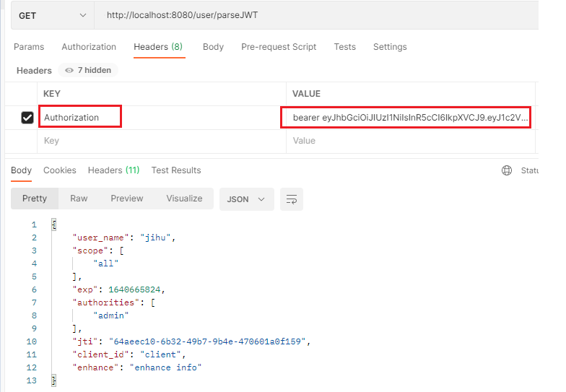Click the "authorities" key text
This screenshot has width=566, height=392.
(105, 302)
